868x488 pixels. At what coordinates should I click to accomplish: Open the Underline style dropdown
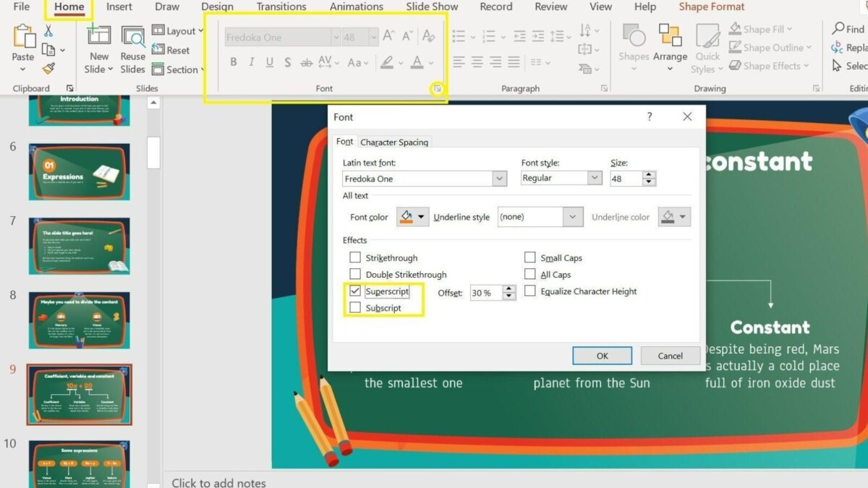[x=573, y=217]
